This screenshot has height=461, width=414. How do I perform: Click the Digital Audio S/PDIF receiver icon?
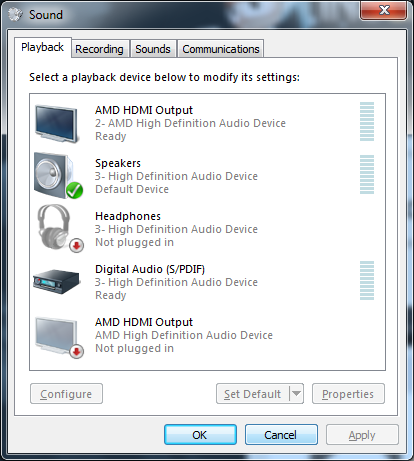click(57, 282)
